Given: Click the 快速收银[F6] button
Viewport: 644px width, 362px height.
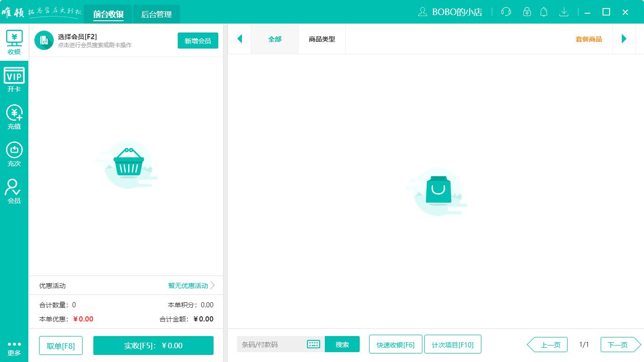Looking at the screenshot, I should [396, 344].
